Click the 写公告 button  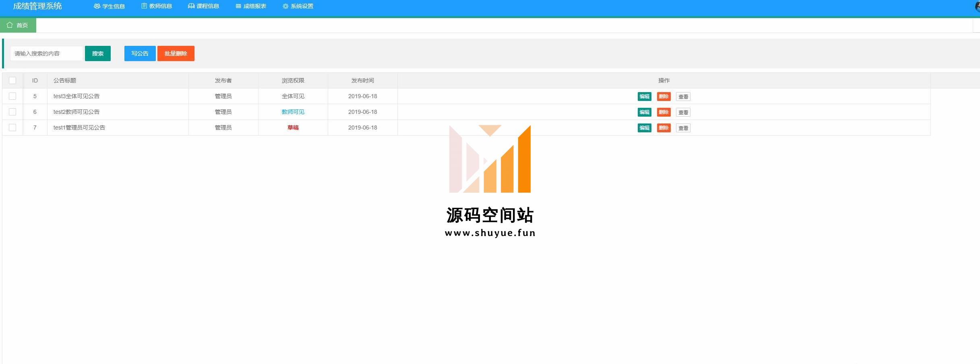[140, 53]
